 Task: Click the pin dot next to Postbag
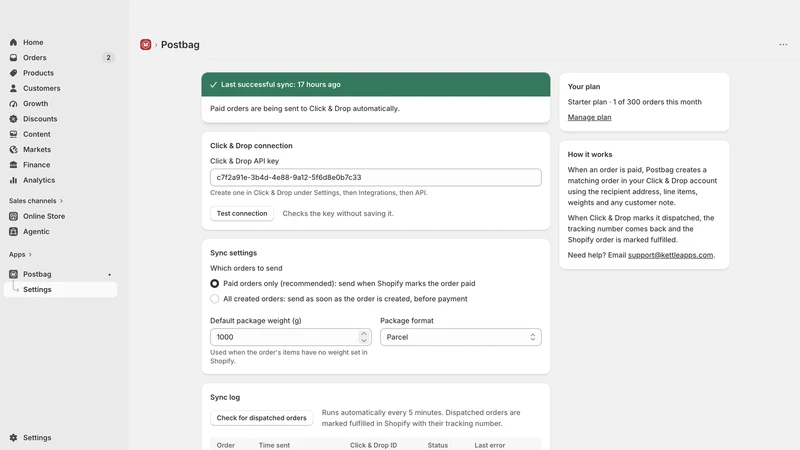[109, 274]
